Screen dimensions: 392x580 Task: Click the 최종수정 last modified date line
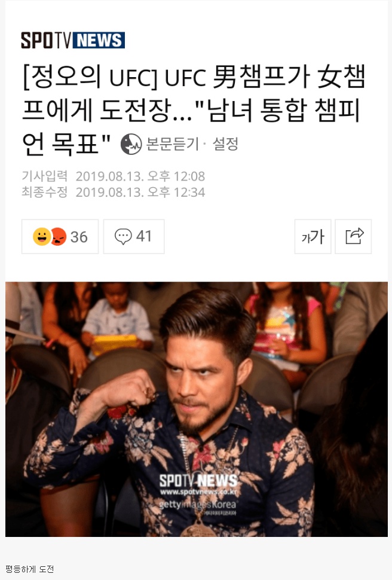click(113, 192)
